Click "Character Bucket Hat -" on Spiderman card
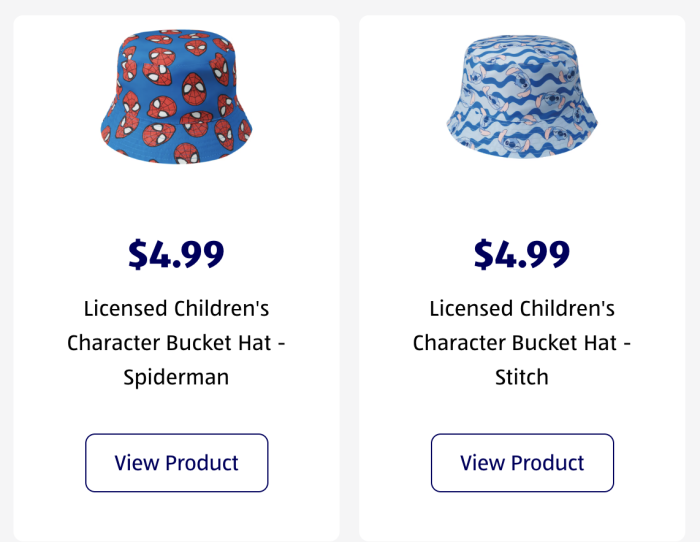The width and height of the screenshot is (700, 542). [176, 343]
